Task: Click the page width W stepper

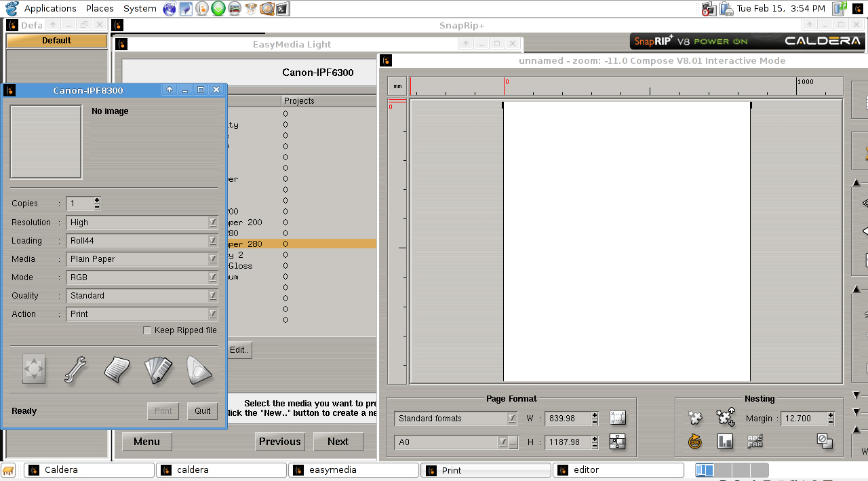Action: [595, 419]
